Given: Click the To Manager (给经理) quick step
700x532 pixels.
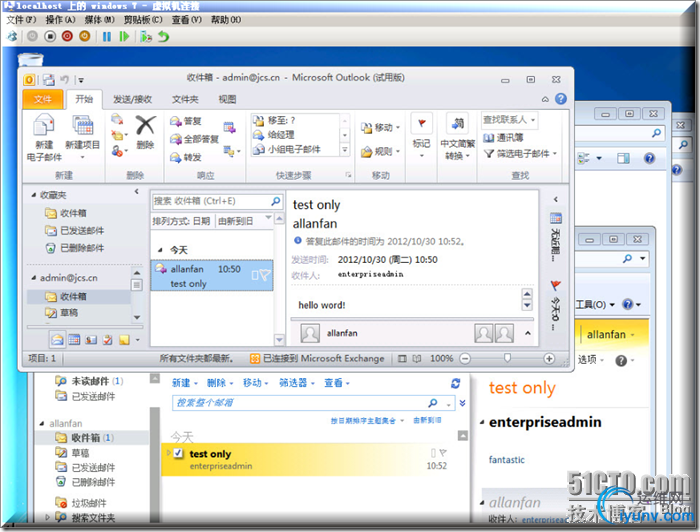Looking at the screenshot, I should [x=274, y=134].
